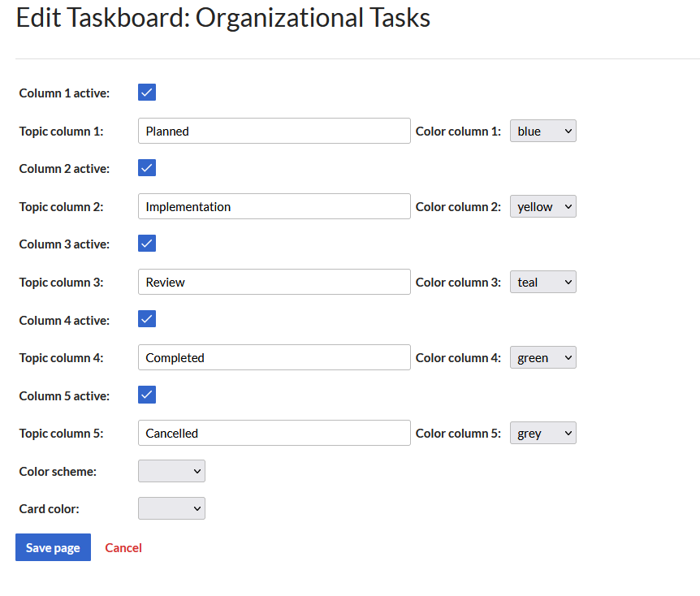Open the Card color dropdown

coord(171,508)
